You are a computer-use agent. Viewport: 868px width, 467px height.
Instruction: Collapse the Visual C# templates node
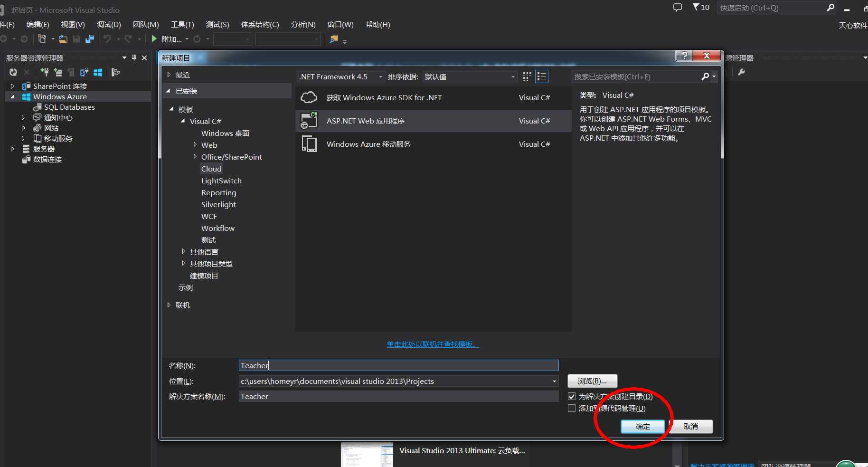click(x=183, y=121)
